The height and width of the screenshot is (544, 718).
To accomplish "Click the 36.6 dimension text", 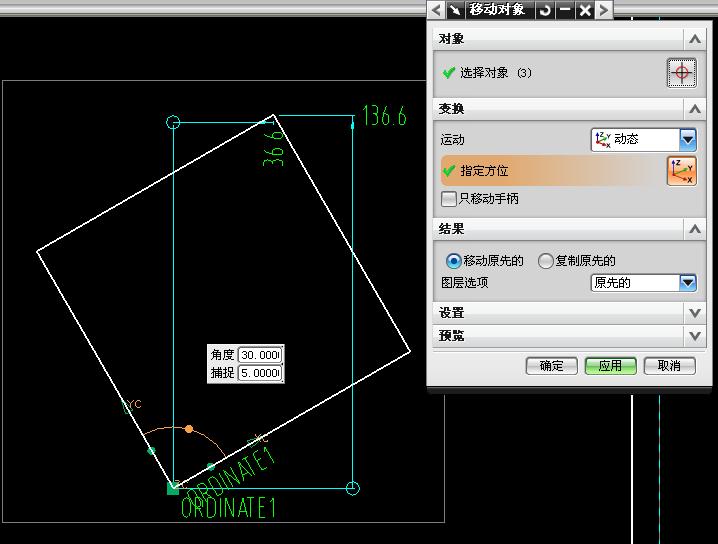I will (x=274, y=148).
